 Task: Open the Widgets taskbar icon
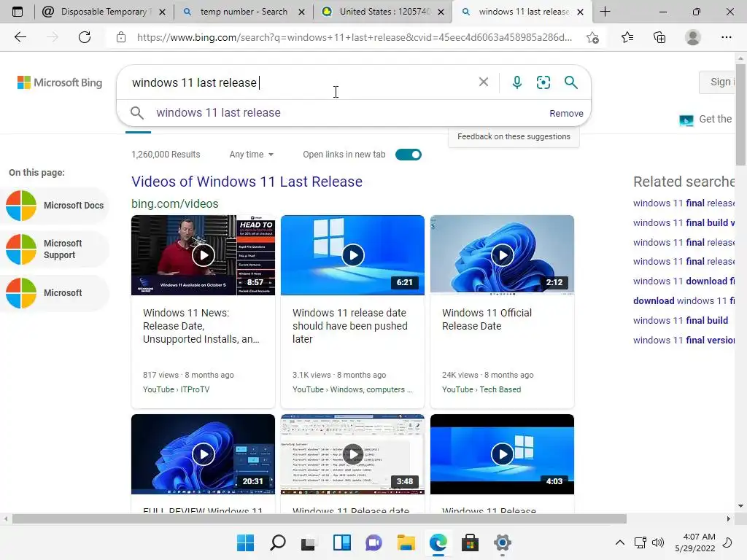point(342,542)
